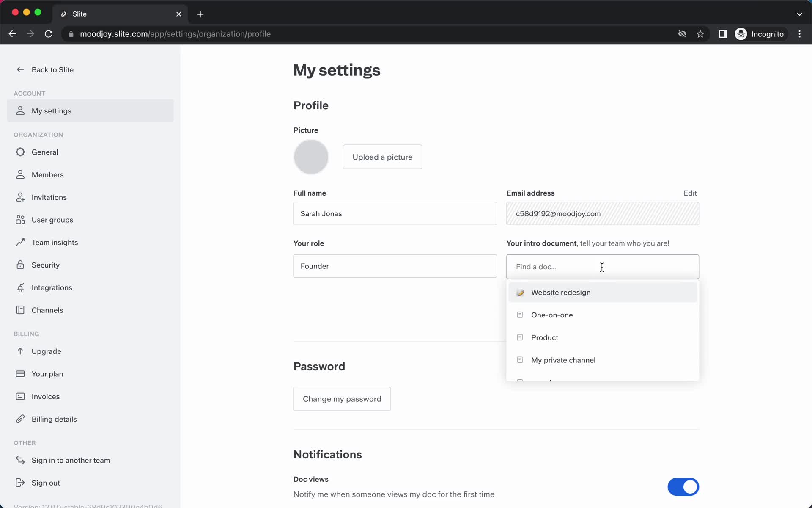Viewport: 812px width, 508px height.
Task: Close the Slite browser tab
Action: coord(178,14)
